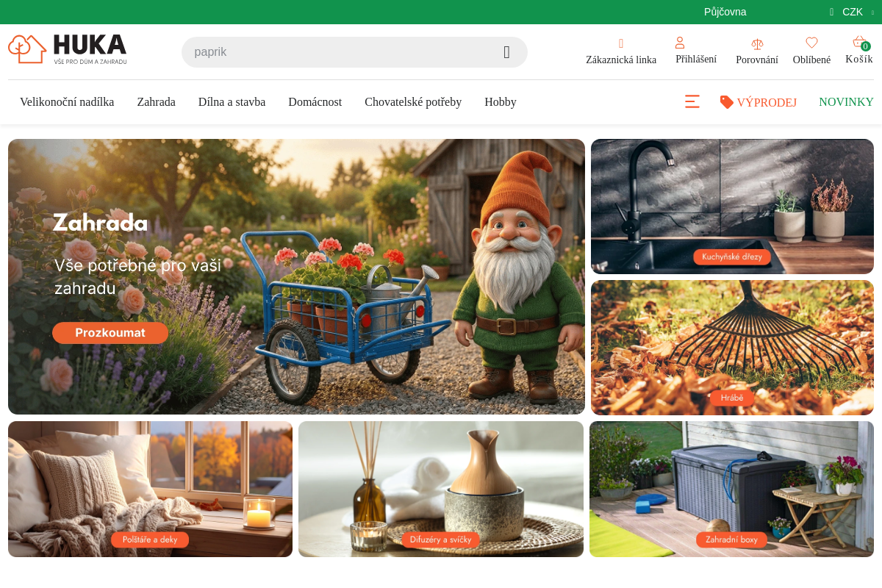Open the Difuzéry a svíčky tile

coord(440,489)
